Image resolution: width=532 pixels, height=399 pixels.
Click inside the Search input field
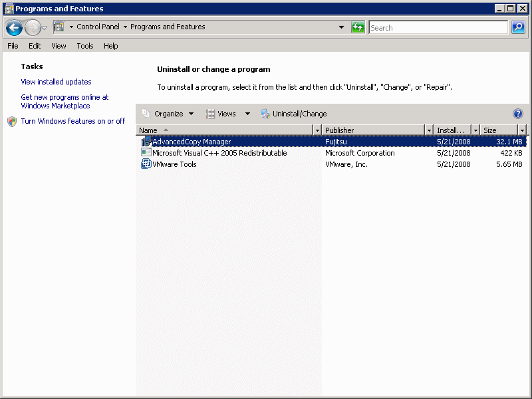click(438, 28)
